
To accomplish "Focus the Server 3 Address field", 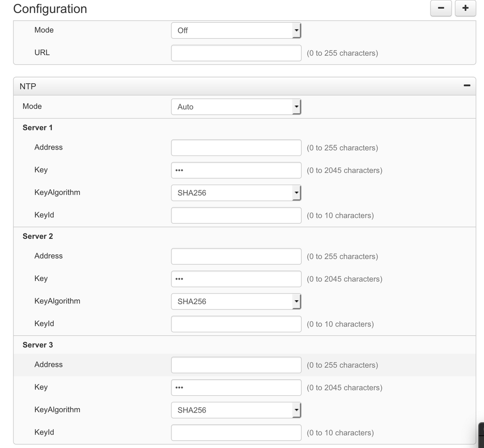I will [x=236, y=365].
